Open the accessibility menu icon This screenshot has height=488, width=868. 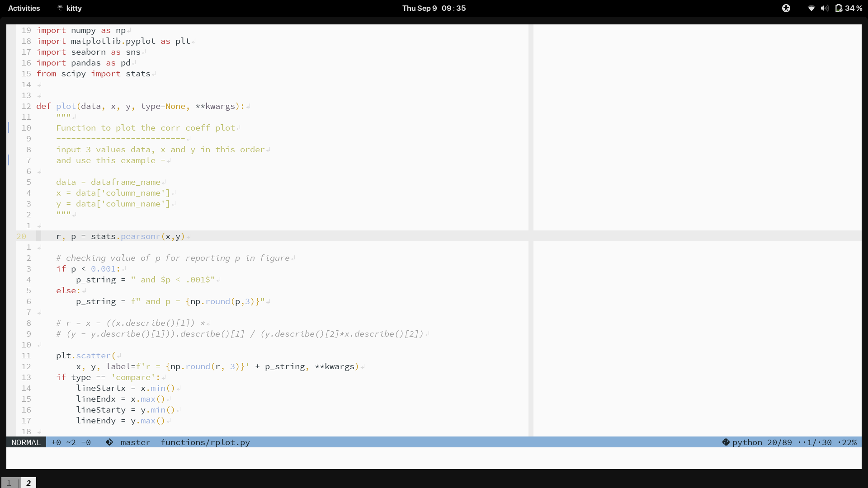click(x=786, y=8)
